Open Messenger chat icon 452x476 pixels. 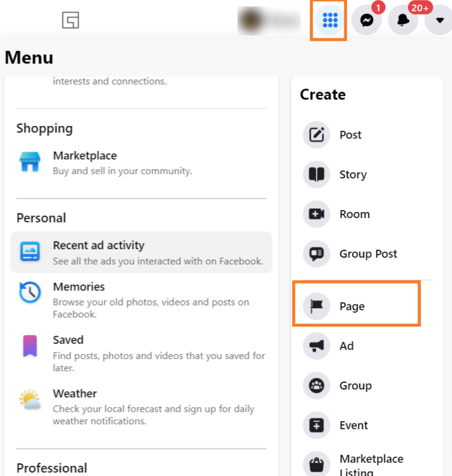[x=367, y=20]
